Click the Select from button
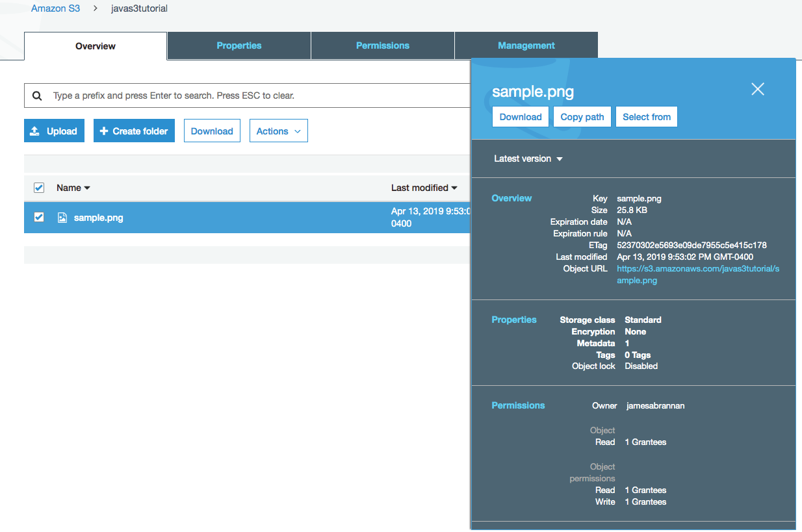This screenshot has width=802, height=532. point(646,117)
